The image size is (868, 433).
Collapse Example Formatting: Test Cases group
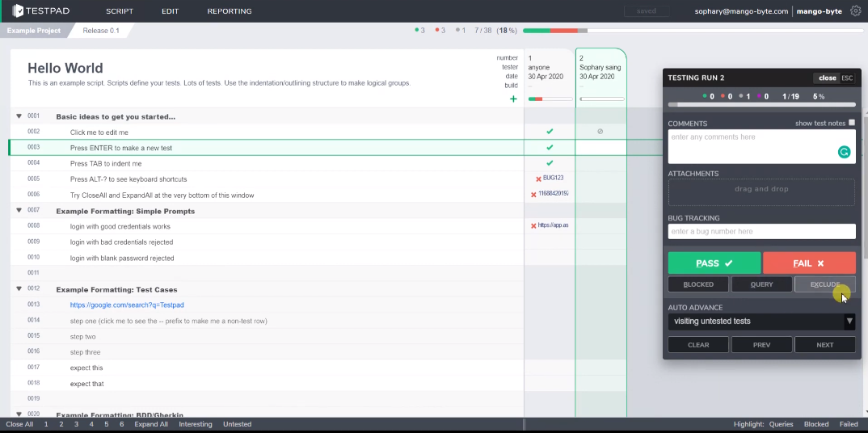(x=19, y=288)
